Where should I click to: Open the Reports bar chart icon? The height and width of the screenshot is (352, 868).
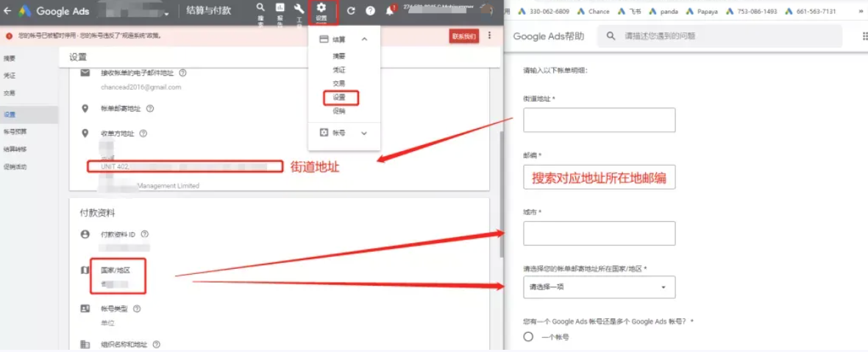[x=280, y=9]
